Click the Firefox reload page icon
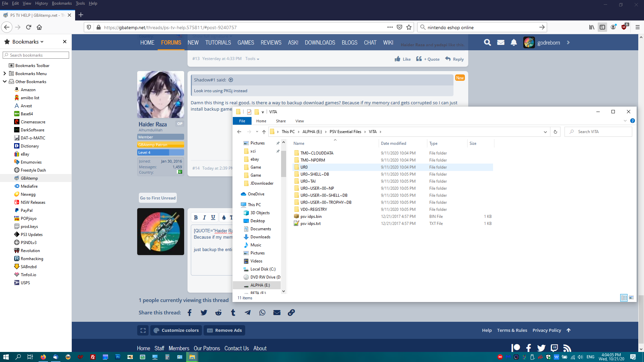644x362 pixels. point(29,27)
